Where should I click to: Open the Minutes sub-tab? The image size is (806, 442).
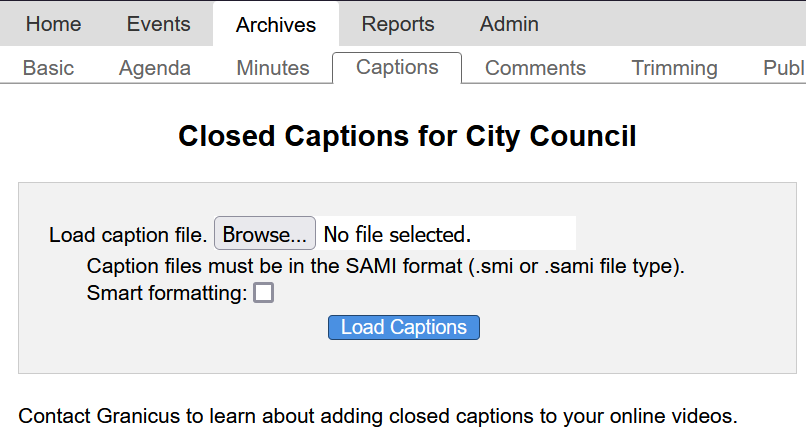pyautogui.click(x=273, y=68)
